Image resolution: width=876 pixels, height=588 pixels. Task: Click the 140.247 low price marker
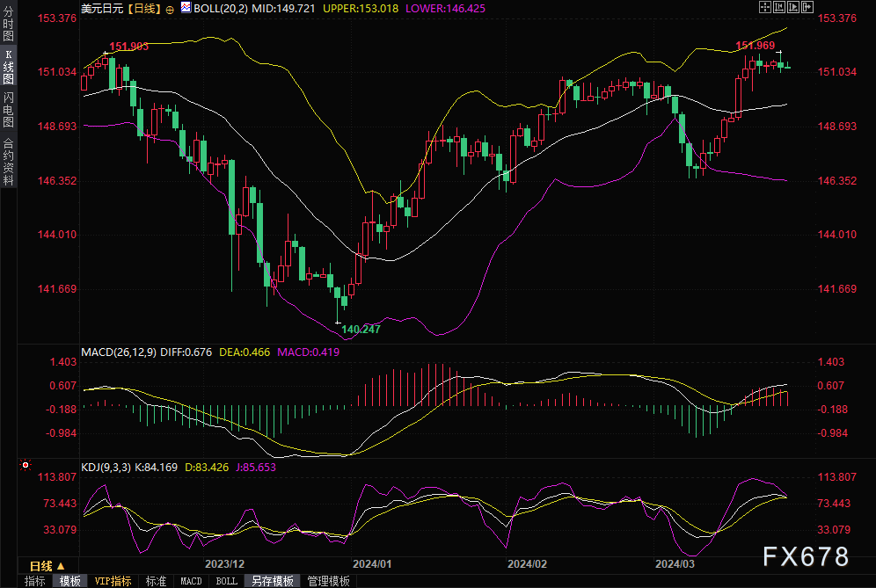(x=361, y=330)
